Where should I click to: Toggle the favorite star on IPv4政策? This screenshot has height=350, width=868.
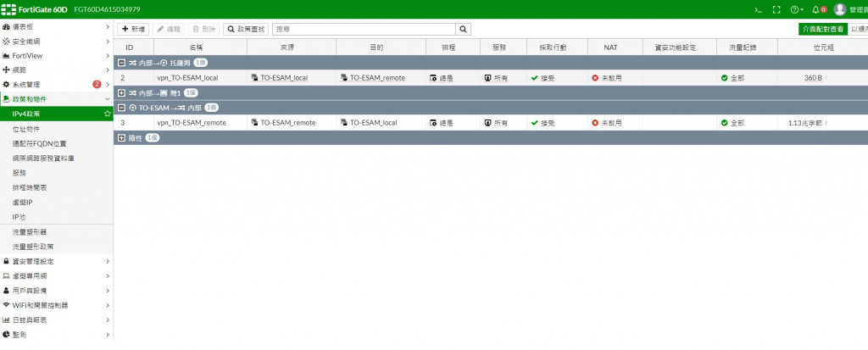[x=108, y=114]
